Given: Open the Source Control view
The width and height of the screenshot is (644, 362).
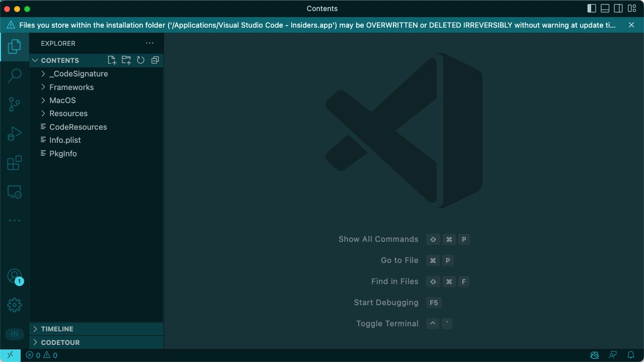Looking at the screenshot, I should 15,105.
